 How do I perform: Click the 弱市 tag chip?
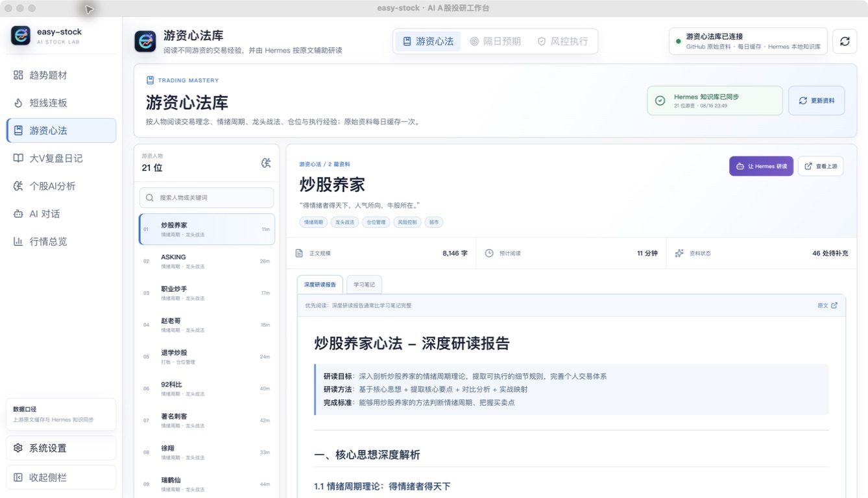(x=434, y=222)
